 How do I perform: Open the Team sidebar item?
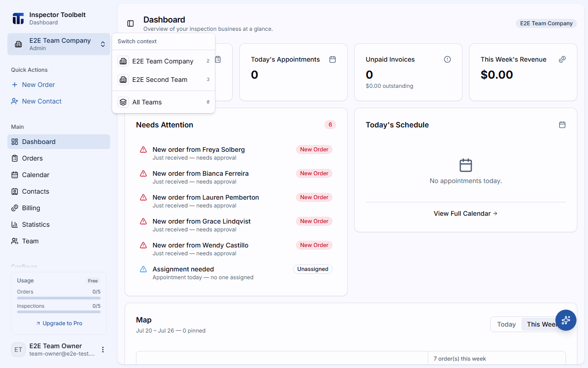pos(59,241)
